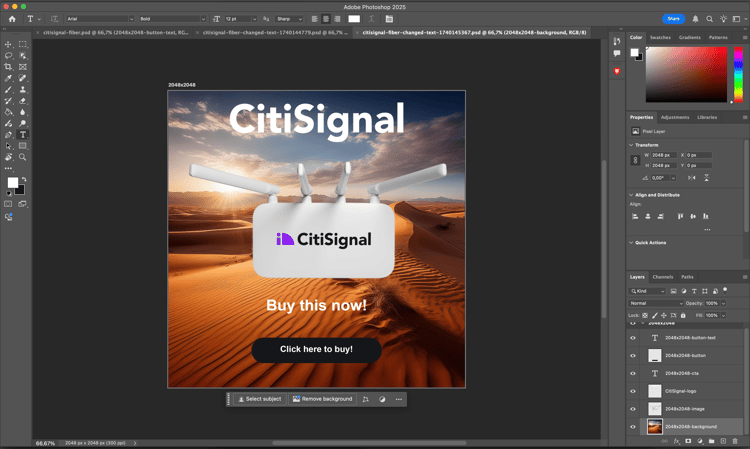The image size is (750, 449).
Task: Open the Character and Paragraph panels
Action: pos(389,19)
